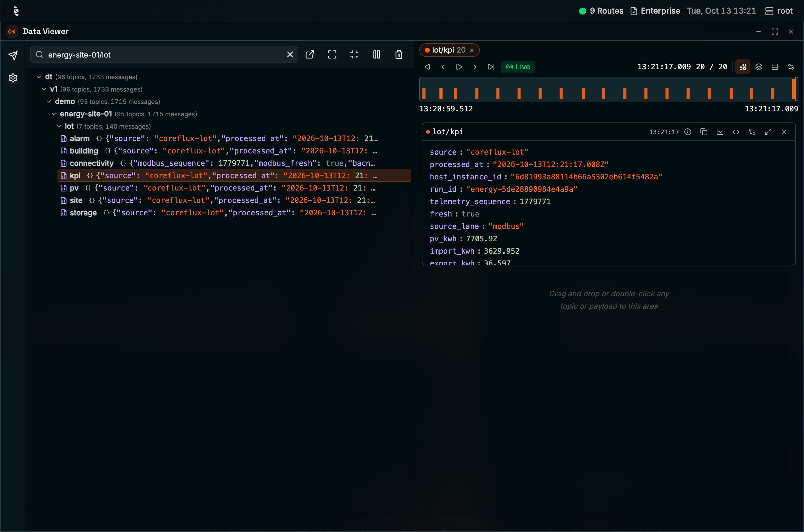This screenshot has width=804, height=532.
Task: Open settings gear in the sidebar
Action: 13,78
